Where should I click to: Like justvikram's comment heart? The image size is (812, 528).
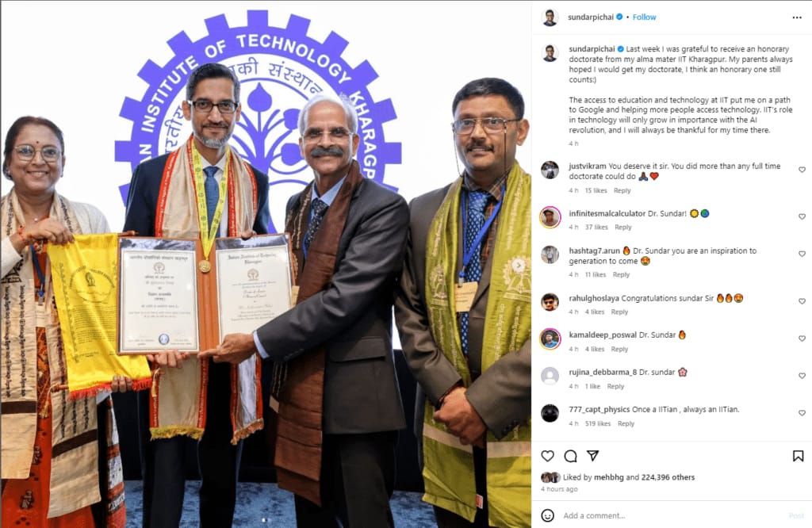click(x=802, y=170)
